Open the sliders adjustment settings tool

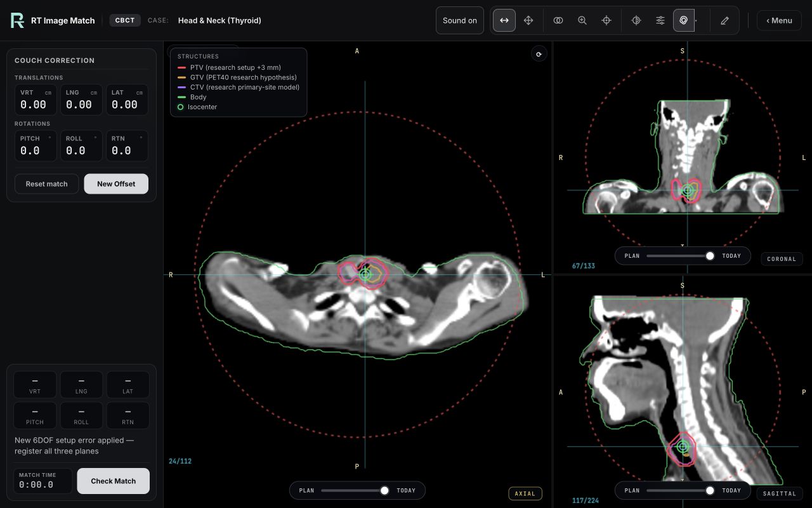point(660,20)
